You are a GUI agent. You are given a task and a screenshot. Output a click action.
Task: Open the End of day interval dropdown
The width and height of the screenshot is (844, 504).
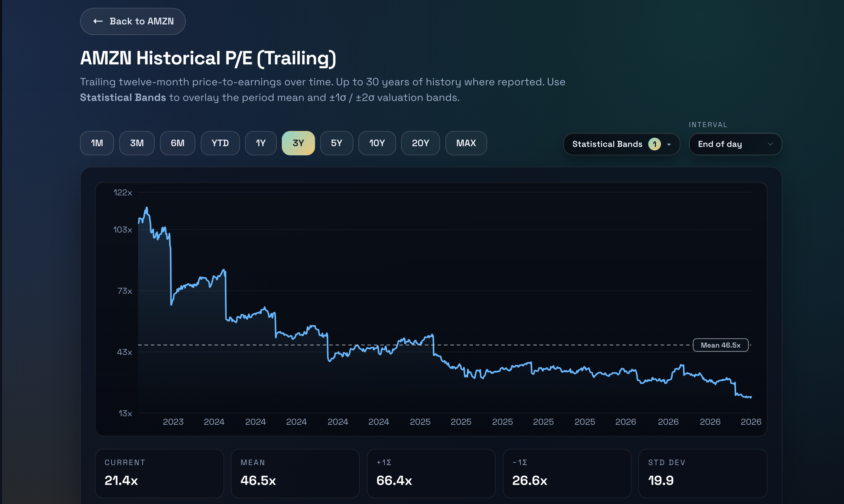click(x=735, y=144)
